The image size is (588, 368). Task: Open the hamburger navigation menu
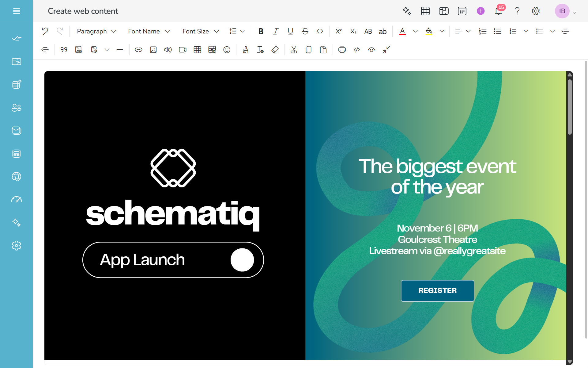(17, 11)
